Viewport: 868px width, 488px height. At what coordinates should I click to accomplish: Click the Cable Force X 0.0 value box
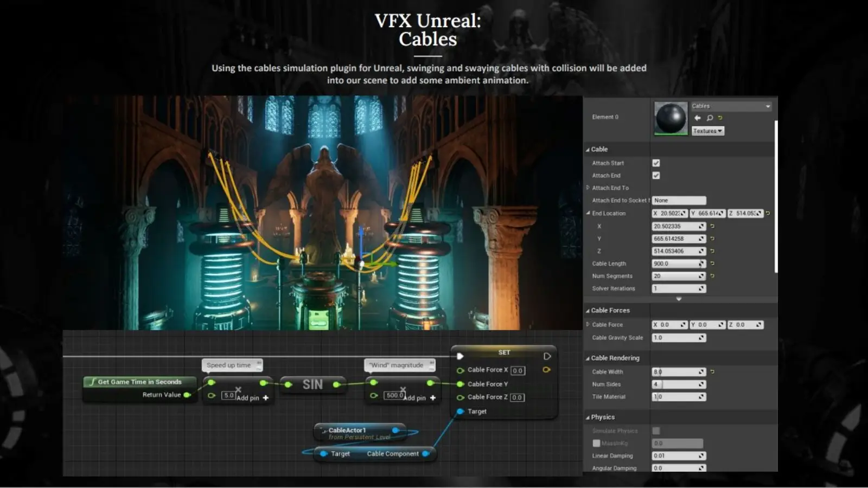pos(518,371)
